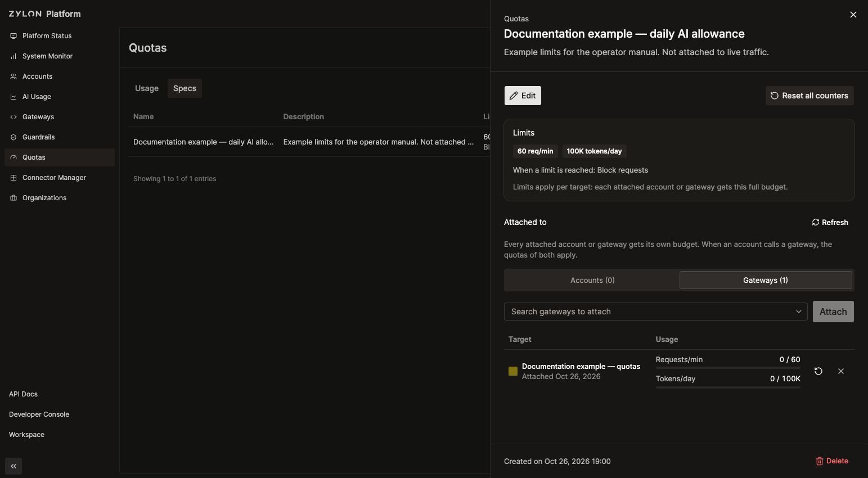The image size is (868, 478).
Task: Click the Gateways code brackets icon
Action: (x=14, y=117)
